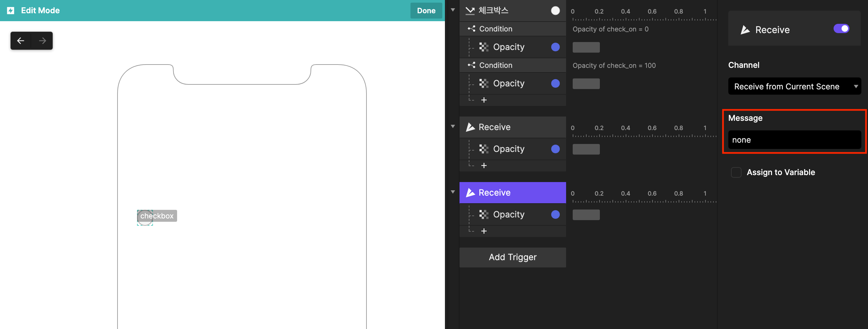
Task: Click the white circle on 체크박스 row
Action: pyautogui.click(x=555, y=11)
